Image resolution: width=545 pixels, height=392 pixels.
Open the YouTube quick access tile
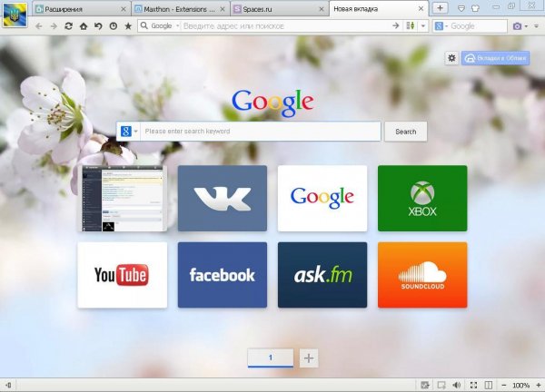tap(123, 275)
